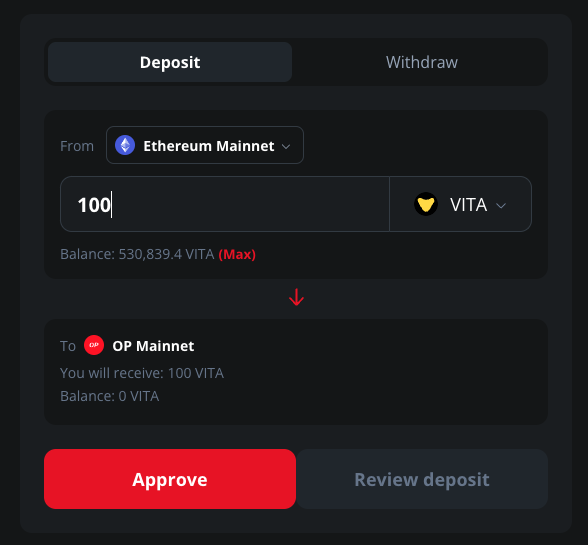Open the Ethereum Mainnet network selector
Screen dimensions: 588x545
click(x=205, y=145)
